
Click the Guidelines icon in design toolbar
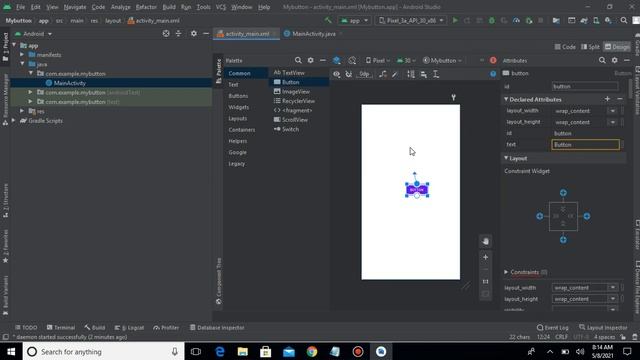pyautogui.click(x=436, y=74)
